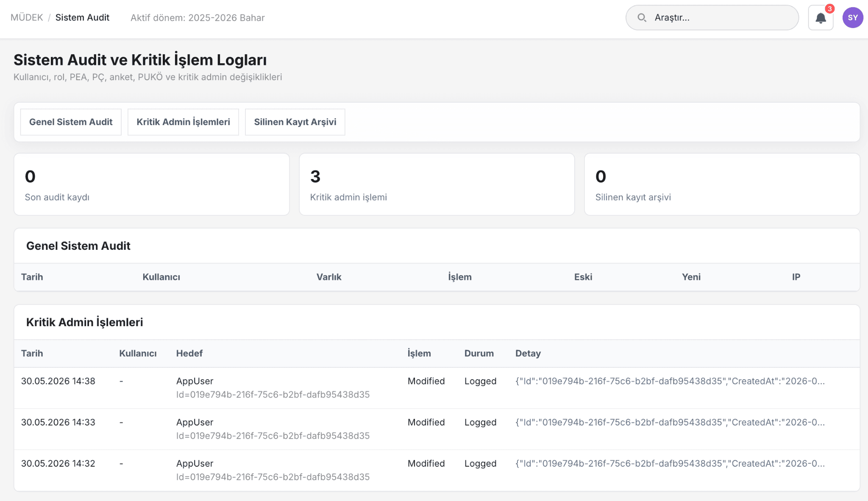Select the Kritik admin işlemi card
This screenshot has width=868, height=501.
click(437, 185)
